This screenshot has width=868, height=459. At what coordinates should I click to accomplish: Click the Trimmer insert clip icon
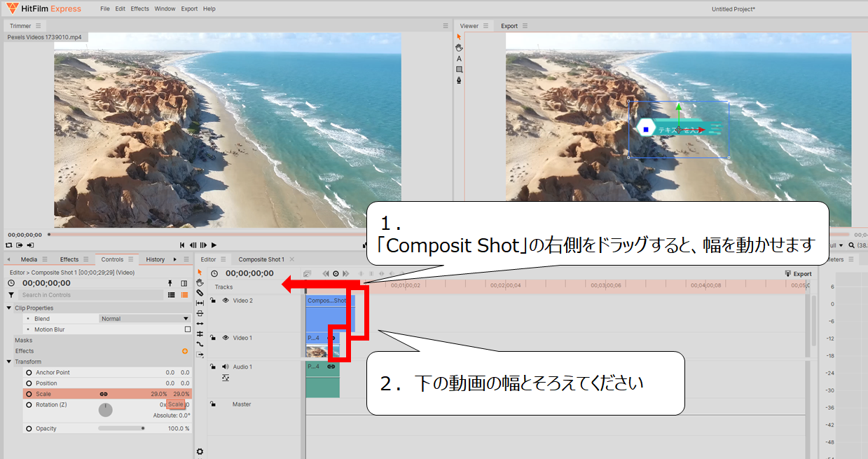coord(20,245)
